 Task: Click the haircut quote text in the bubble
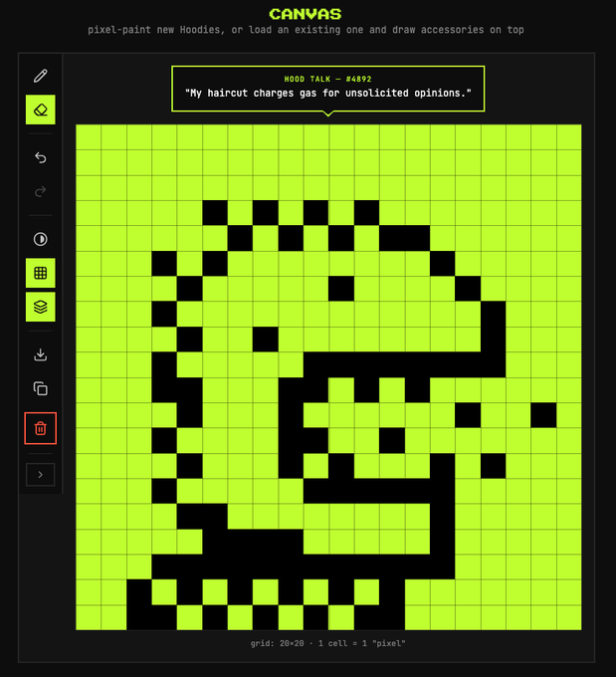328,93
